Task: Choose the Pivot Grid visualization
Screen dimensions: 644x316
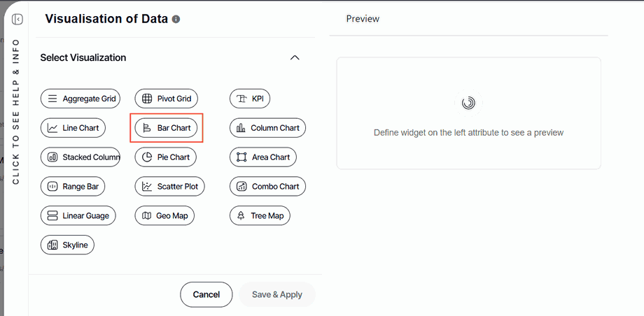Action: click(166, 99)
